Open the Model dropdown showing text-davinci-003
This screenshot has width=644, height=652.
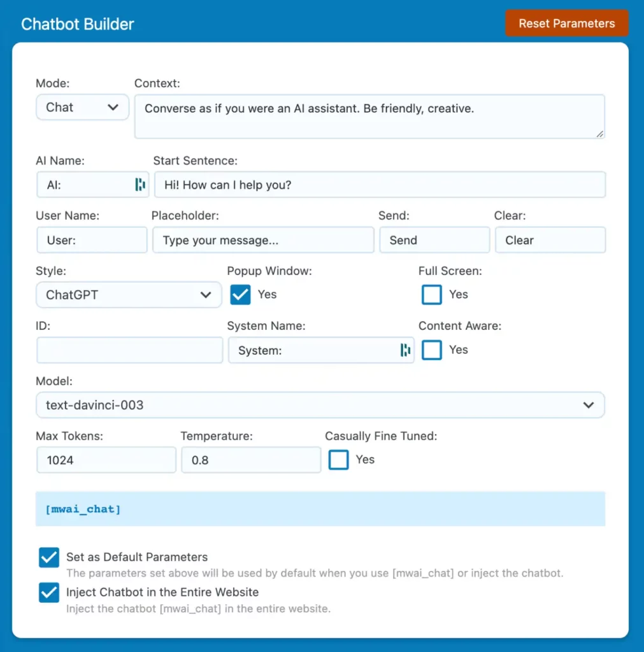click(320, 405)
